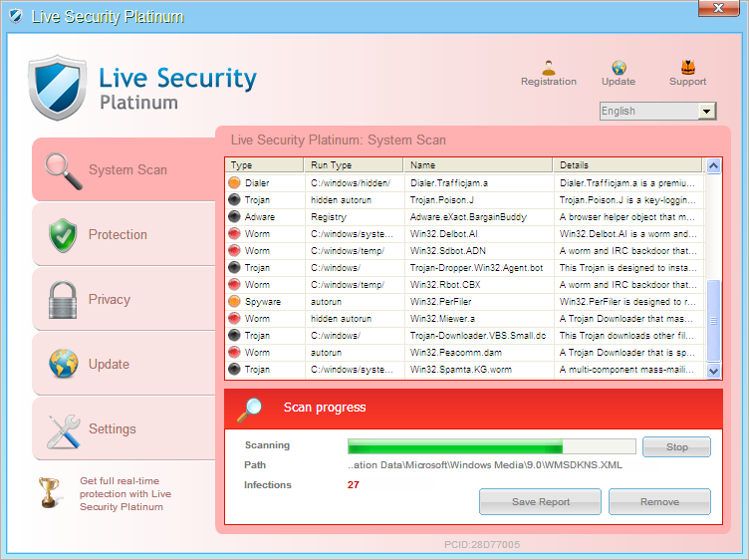Viewport: 749px width, 560px height.
Task: Click the orange threat icon for Dialer row
Action: click(x=234, y=182)
